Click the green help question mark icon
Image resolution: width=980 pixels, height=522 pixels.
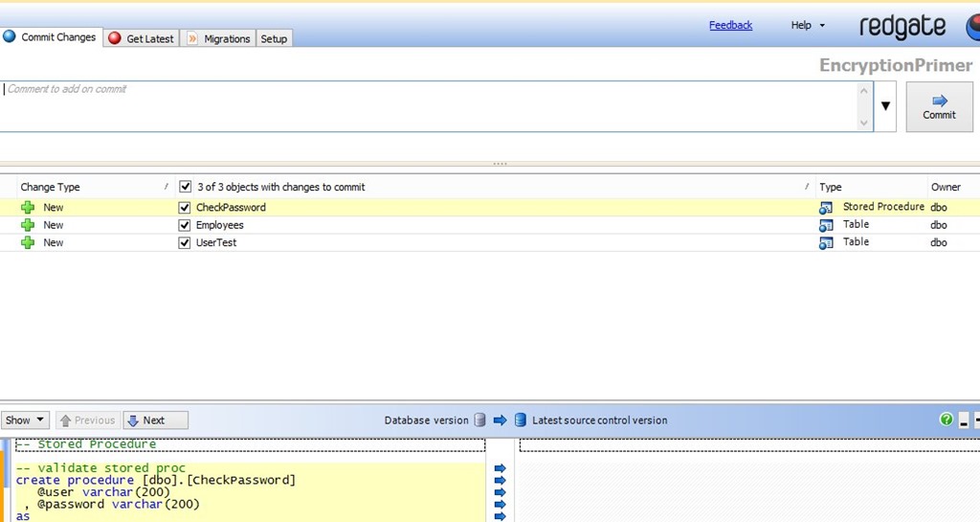pyautogui.click(x=947, y=420)
